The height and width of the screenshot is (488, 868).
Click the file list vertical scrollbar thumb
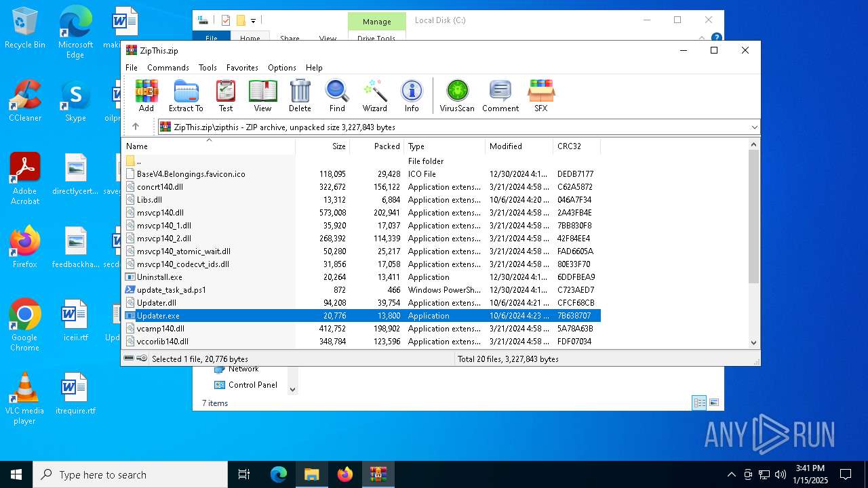(754, 217)
